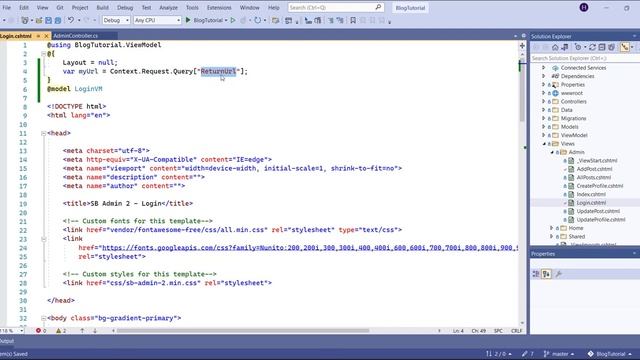The image size is (640, 360).
Task: Click the search magnifier icon in Search box
Action: 378,7
